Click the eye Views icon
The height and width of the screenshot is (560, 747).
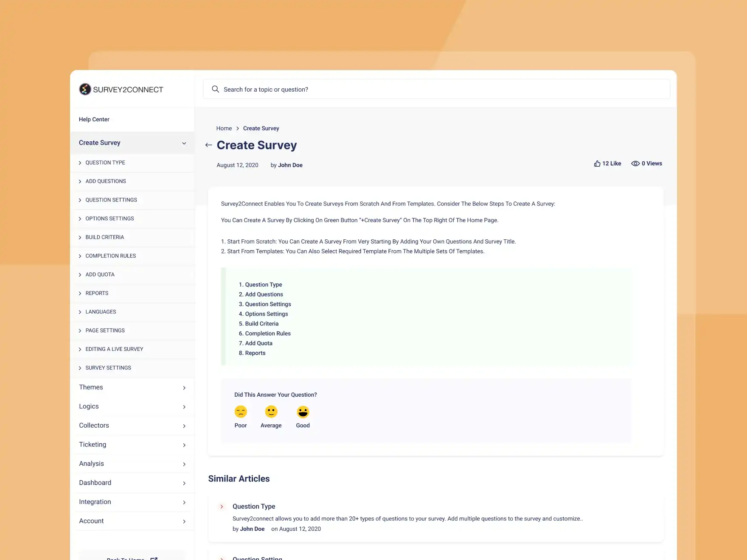click(x=635, y=163)
